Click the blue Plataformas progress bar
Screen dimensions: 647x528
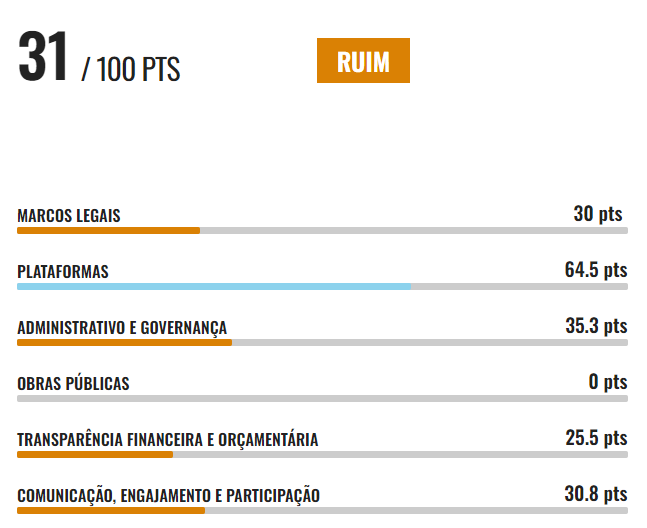(322, 287)
